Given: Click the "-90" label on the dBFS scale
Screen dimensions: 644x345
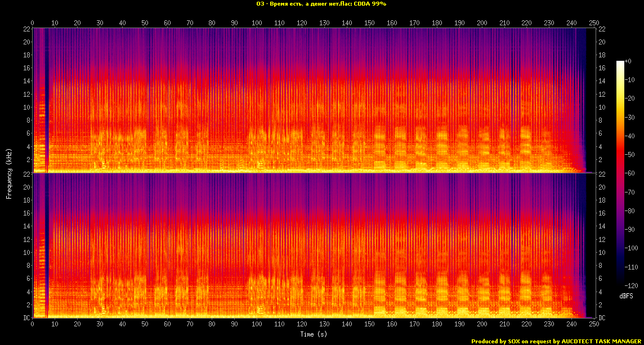Looking at the screenshot, I should [632, 230].
